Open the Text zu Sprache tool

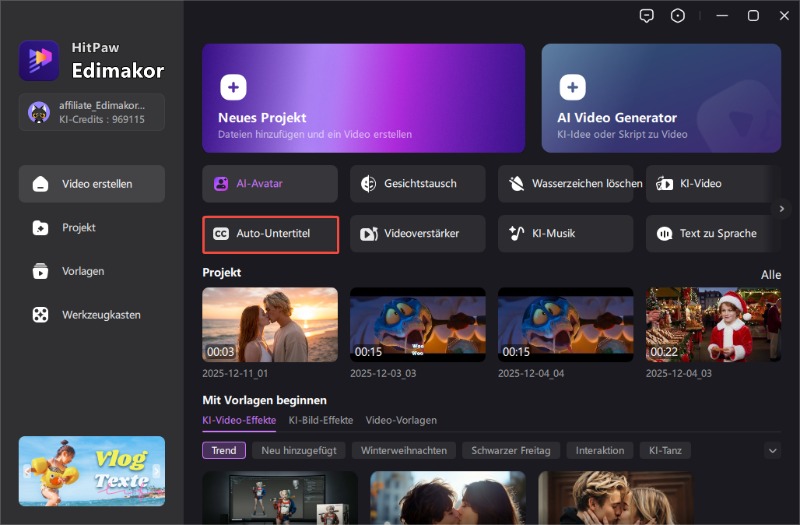point(713,234)
